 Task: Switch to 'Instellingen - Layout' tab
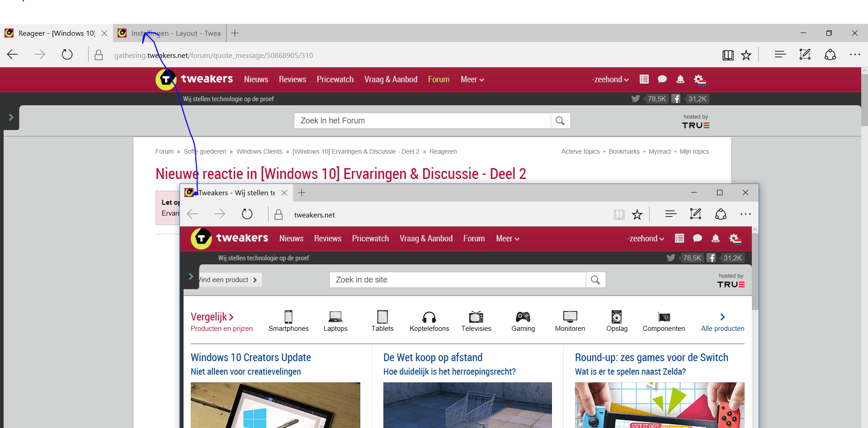(x=170, y=33)
